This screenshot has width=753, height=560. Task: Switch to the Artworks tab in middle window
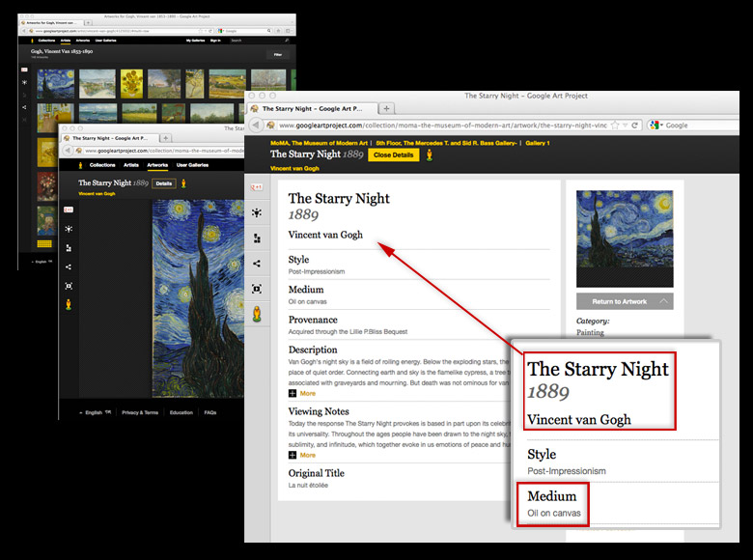pyautogui.click(x=156, y=165)
